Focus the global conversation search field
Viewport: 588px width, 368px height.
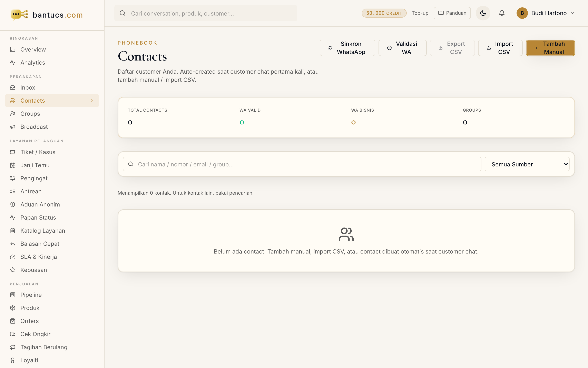pyautogui.click(x=206, y=13)
